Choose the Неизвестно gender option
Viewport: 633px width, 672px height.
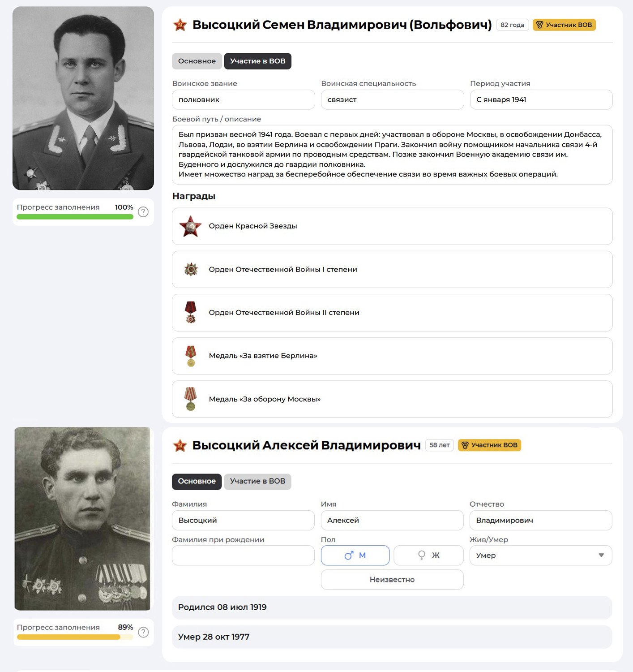pos(392,580)
